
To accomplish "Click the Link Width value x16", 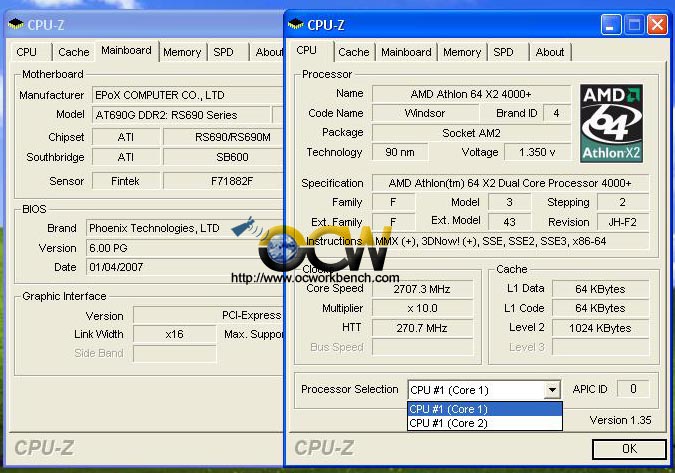I will (x=174, y=334).
